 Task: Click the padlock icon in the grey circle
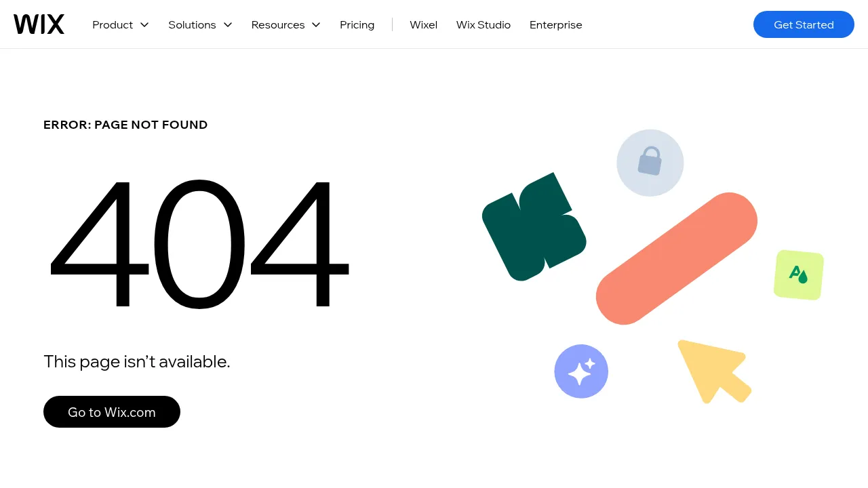650,162
